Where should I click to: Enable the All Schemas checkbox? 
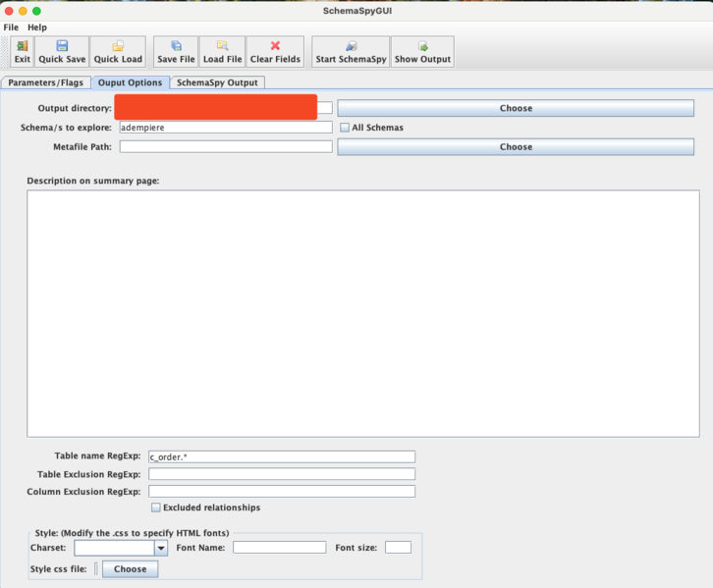click(345, 128)
